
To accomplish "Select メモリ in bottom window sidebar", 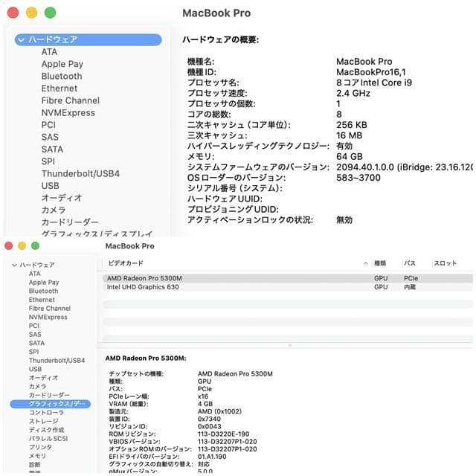I will [37, 456].
